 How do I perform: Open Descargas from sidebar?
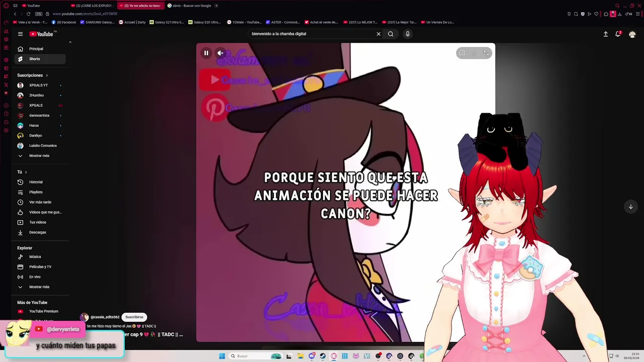coord(40,232)
